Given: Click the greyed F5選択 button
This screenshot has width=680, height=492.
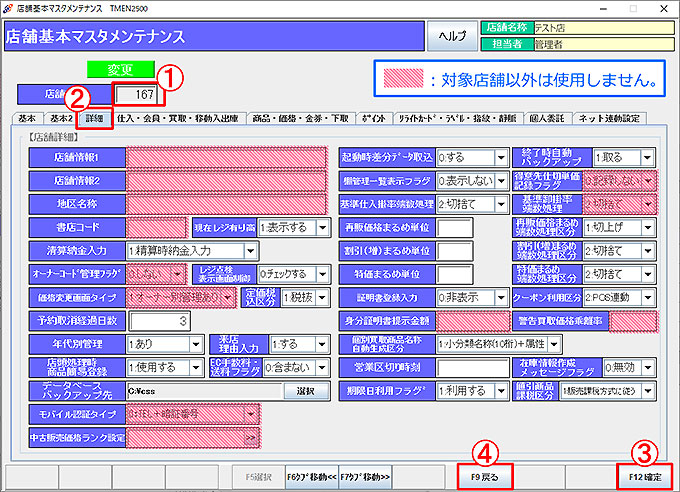Looking at the screenshot, I should (x=258, y=477).
